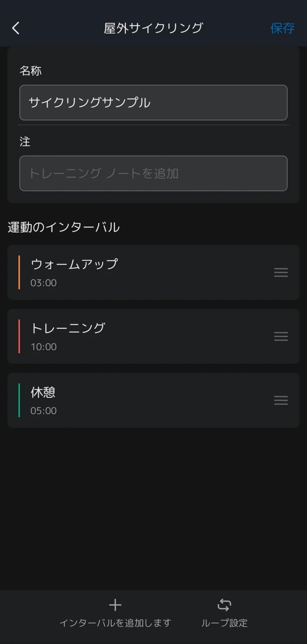Save the workout with 保存

[x=282, y=28]
